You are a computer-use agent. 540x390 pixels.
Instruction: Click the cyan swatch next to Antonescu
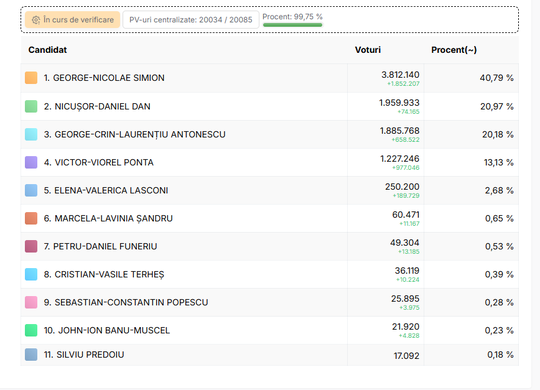(x=31, y=134)
